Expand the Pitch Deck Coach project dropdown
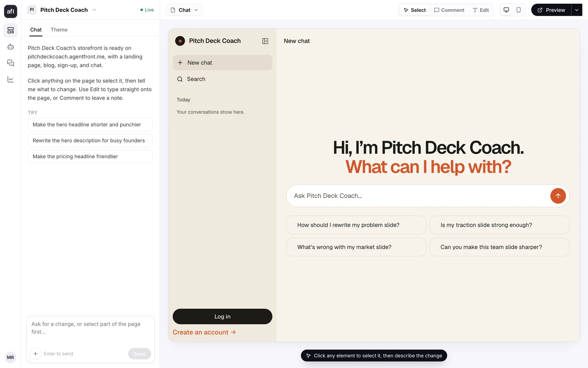 click(x=94, y=10)
